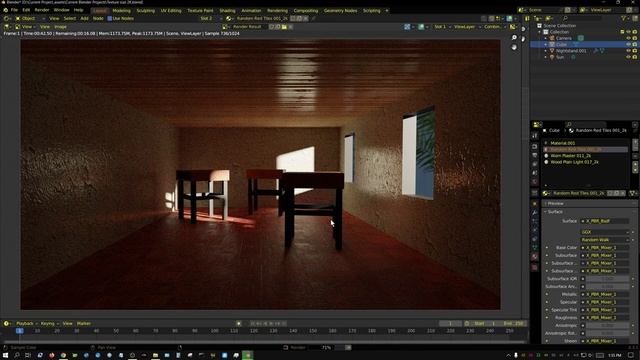Image resolution: width=640 pixels, height=360 pixels.
Task: Open the Material properties tab icon
Action: pyautogui.click(x=535, y=256)
